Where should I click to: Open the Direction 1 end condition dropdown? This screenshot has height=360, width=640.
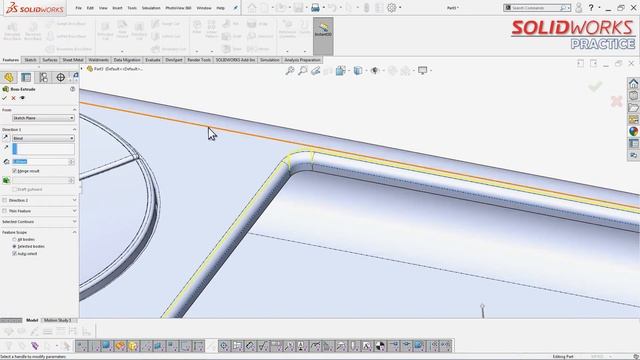click(x=43, y=138)
